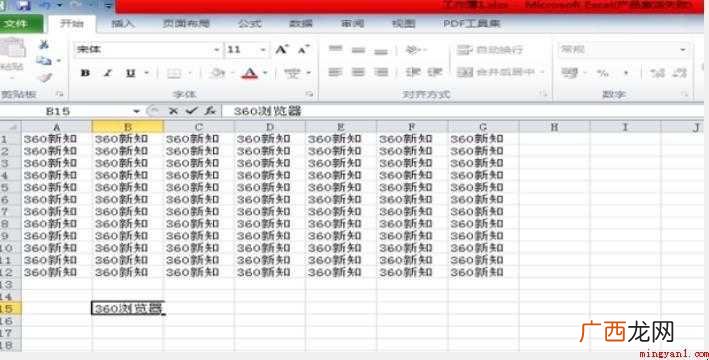This screenshot has width=709, height=360.
Task: Click cell A1 containing 360新知
Action: pos(57,138)
